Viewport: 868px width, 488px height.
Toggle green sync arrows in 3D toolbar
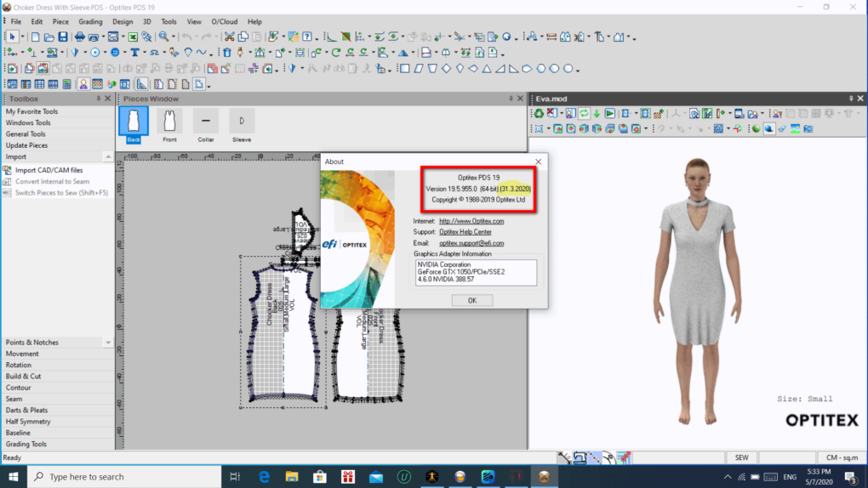pos(584,113)
